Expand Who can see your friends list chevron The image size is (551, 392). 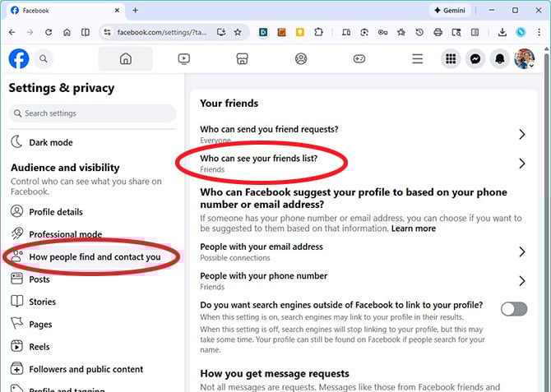point(522,164)
